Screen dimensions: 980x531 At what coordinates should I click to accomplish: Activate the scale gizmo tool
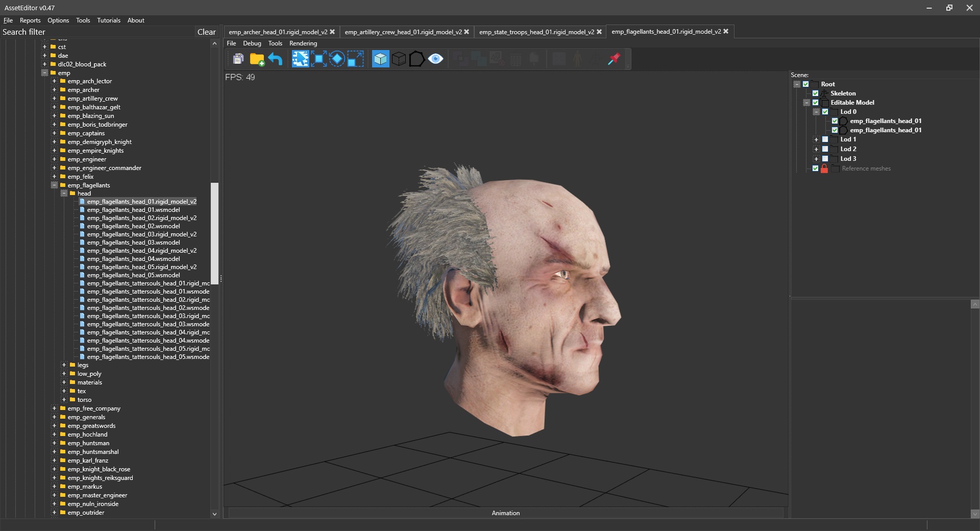coord(355,59)
